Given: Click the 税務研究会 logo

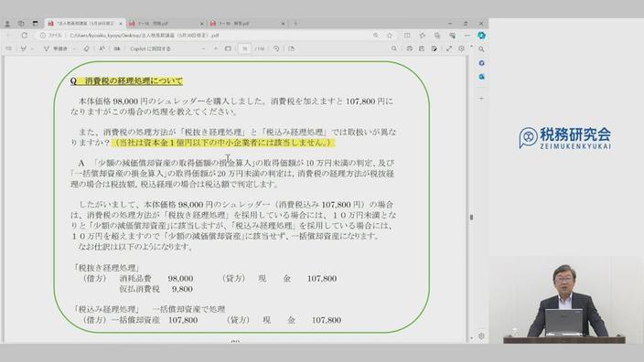Looking at the screenshot, I should (x=565, y=137).
